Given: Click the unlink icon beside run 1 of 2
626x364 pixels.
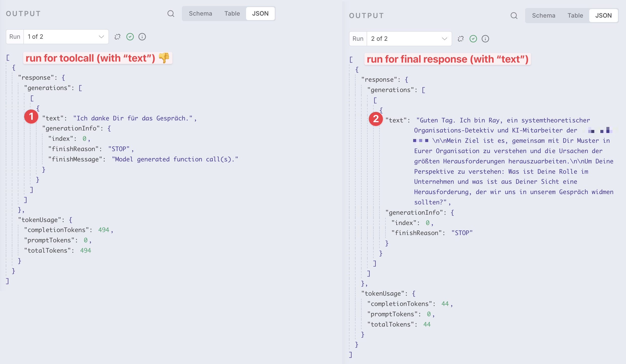Looking at the screenshot, I should coord(118,37).
